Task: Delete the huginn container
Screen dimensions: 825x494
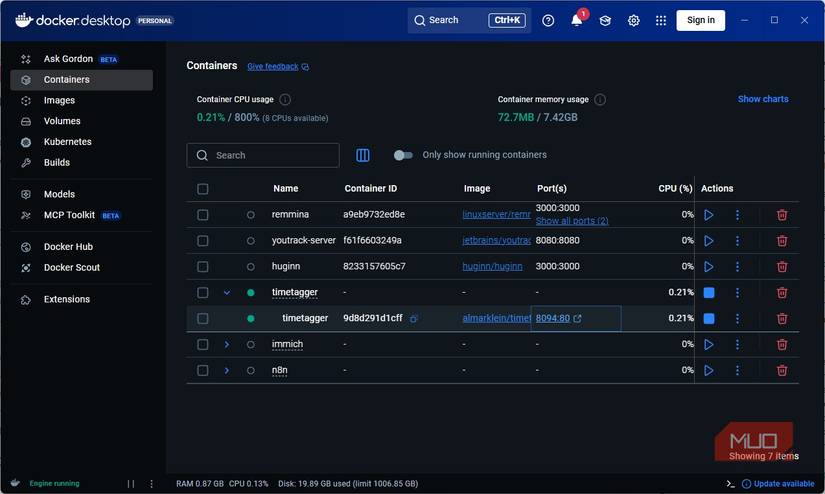Action: click(x=782, y=267)
